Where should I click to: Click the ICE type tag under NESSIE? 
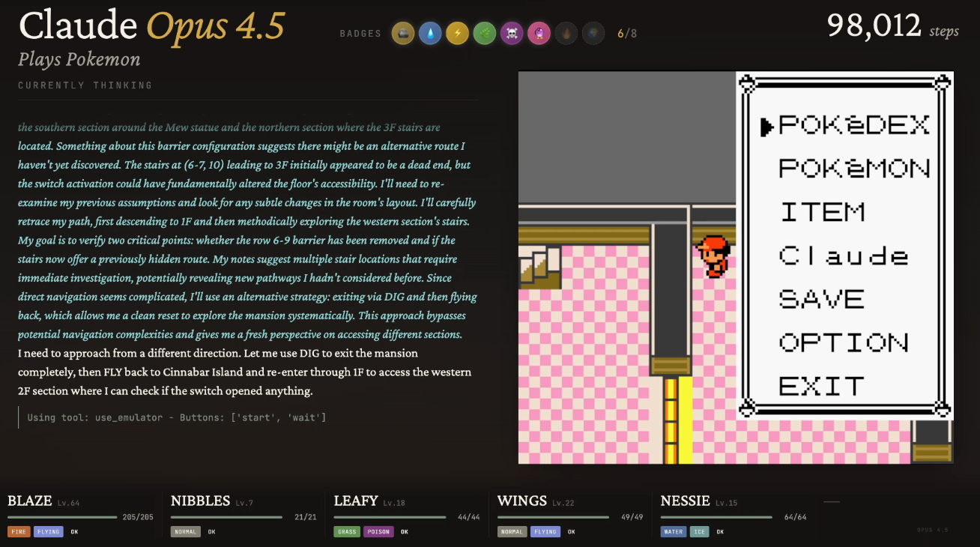click(x=699, y=532)
